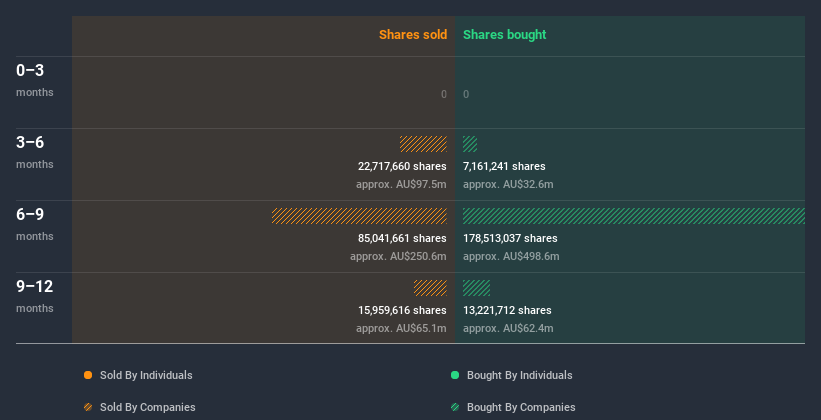Screen dimensions: 821x420
Task: Select the 178,513,037 shares value
Action: (510, 238)
